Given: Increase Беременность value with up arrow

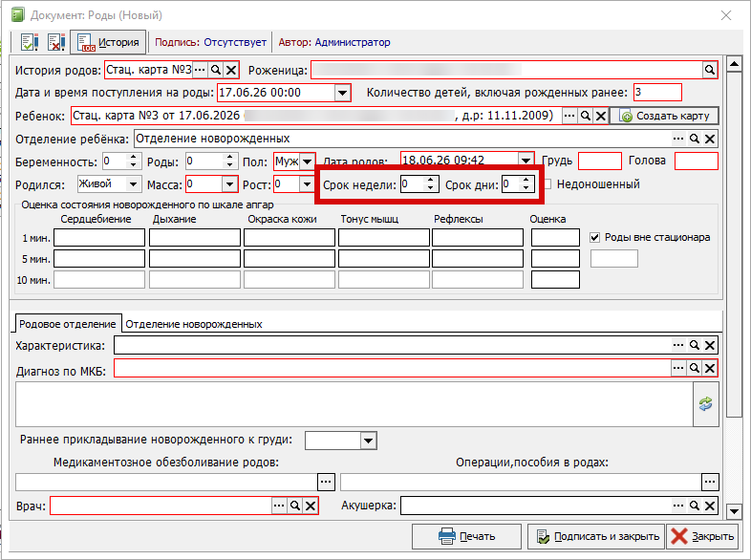Looking at the screenshot, I should pos(133,157).
